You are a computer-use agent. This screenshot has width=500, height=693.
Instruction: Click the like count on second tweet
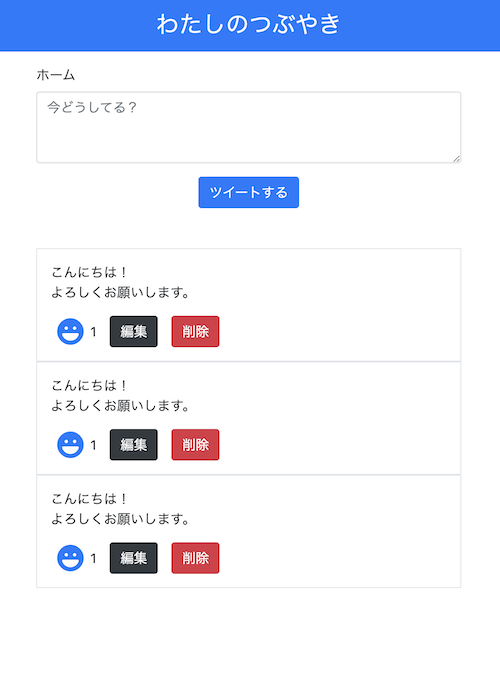(93, 445)
